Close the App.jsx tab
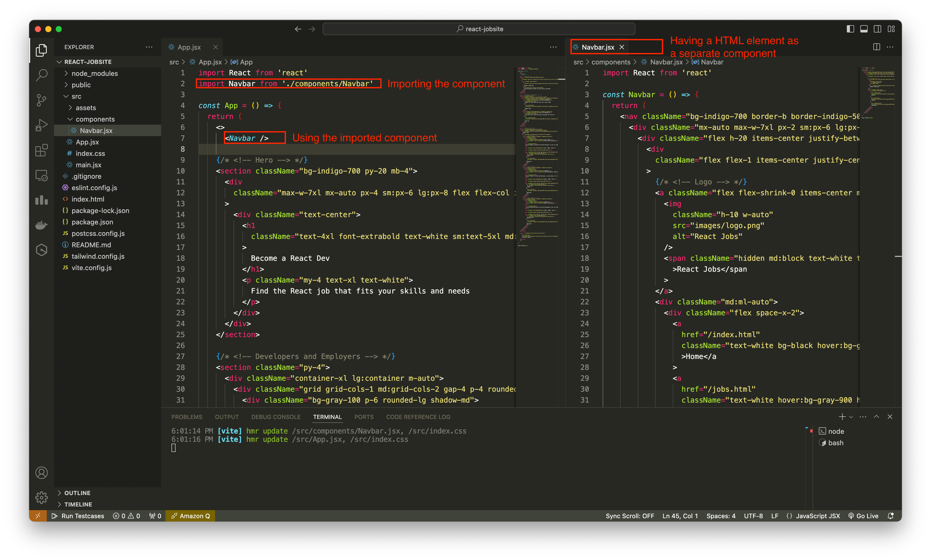The height and width of the screenshot is (560, 931). tap(216, 47)
